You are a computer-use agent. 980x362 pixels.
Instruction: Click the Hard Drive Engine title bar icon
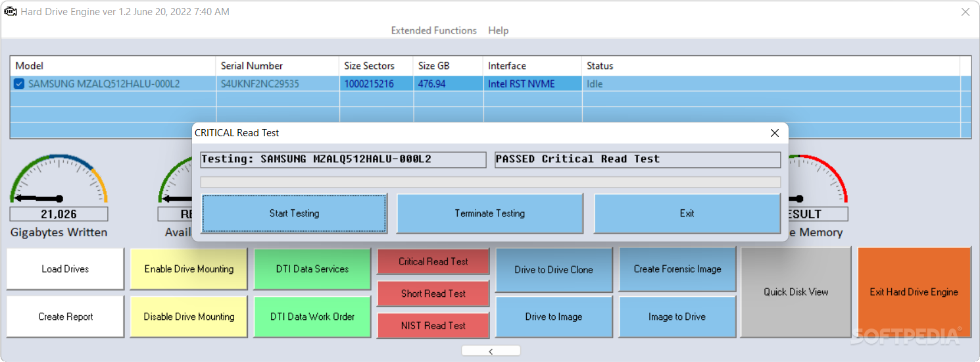[x=11, y=12]
